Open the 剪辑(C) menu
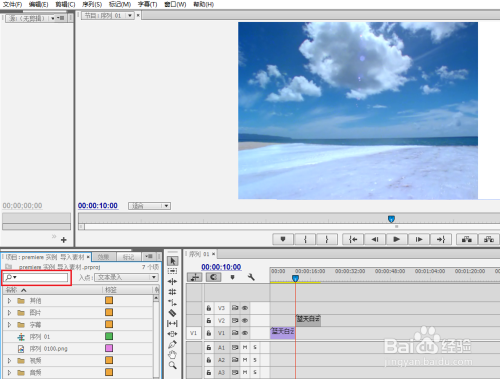 (x=65, y=4)
